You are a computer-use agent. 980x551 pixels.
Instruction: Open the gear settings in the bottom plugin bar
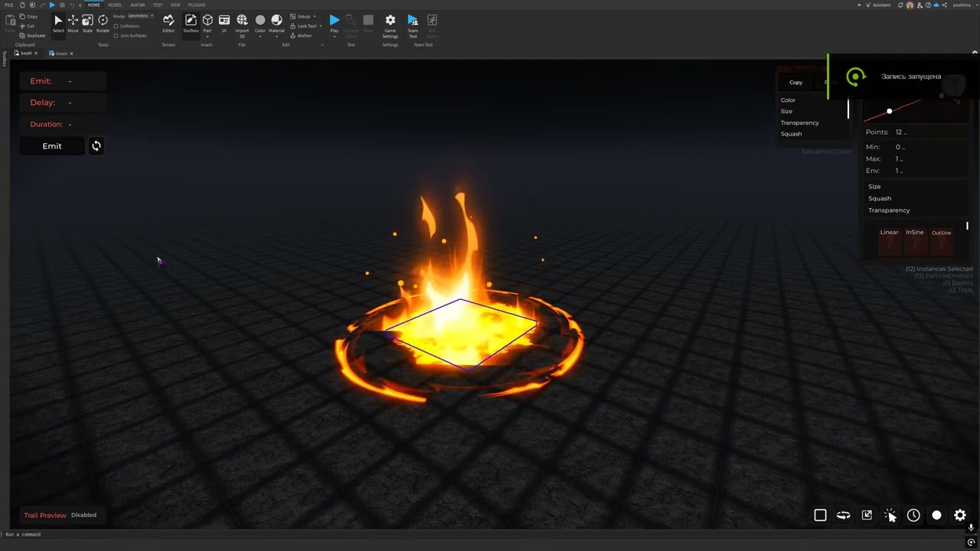[x=960, y=515]
